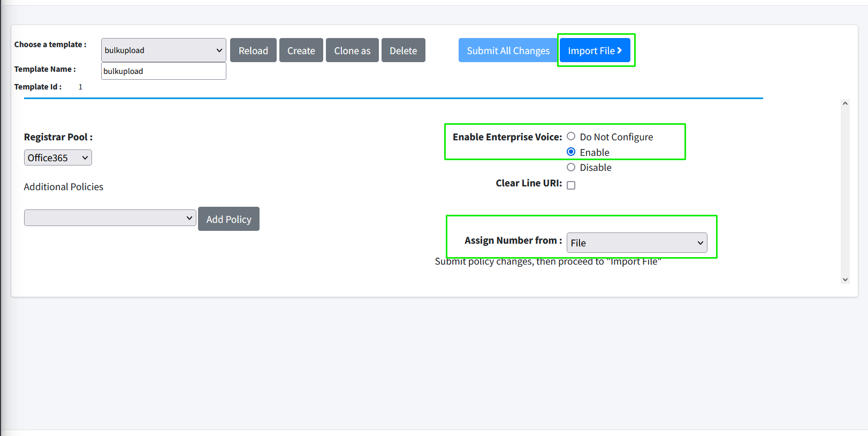Expand the Additional Policies dropdown
The width and height of the screenshot is (868, 436).
(110, 218)
